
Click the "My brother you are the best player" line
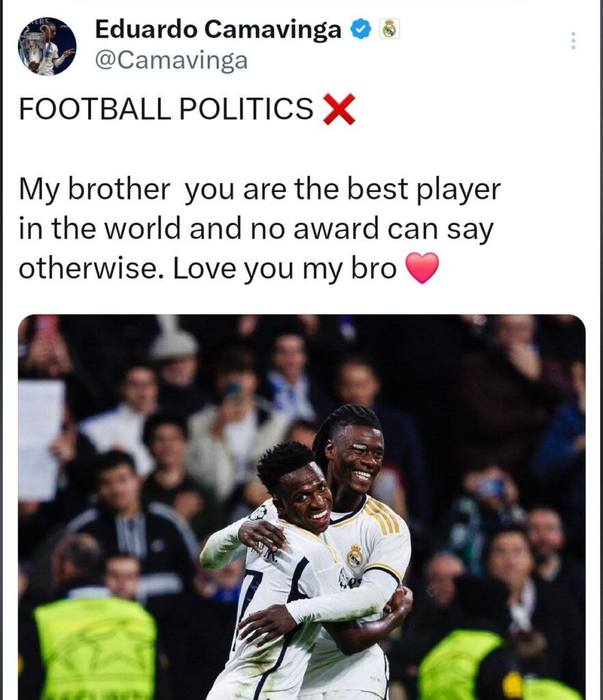pos(260,189)
